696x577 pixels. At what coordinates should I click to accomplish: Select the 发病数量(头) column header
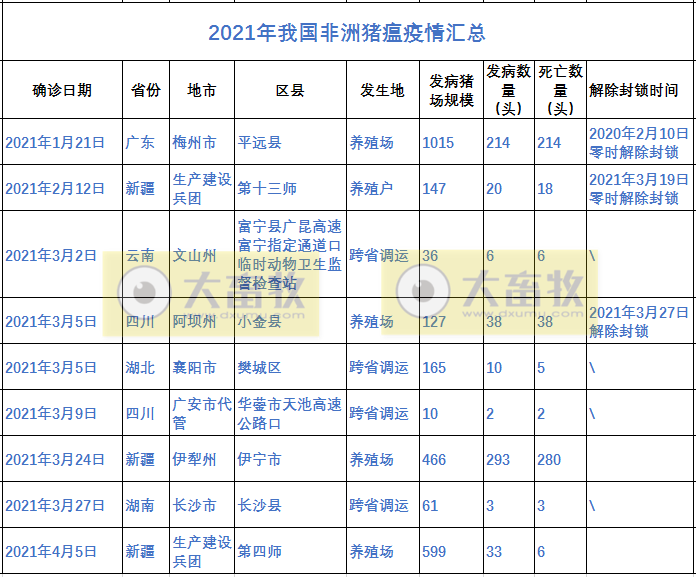[508, 90]
